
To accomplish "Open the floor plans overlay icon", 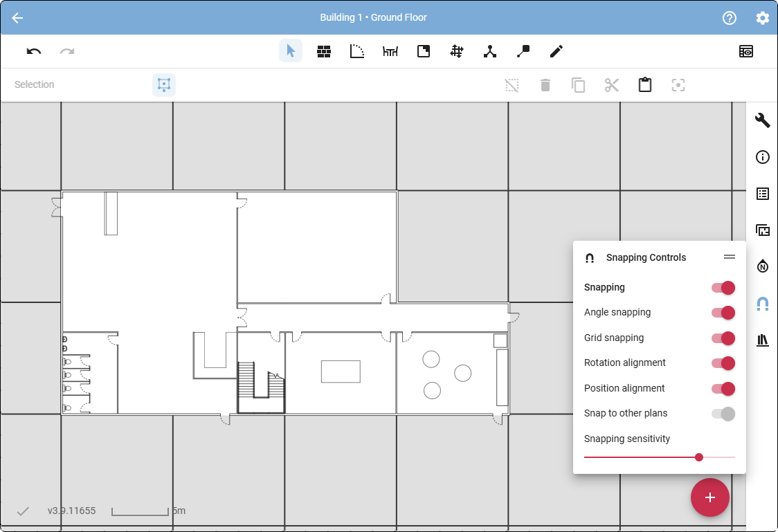I will coord(763,230).
